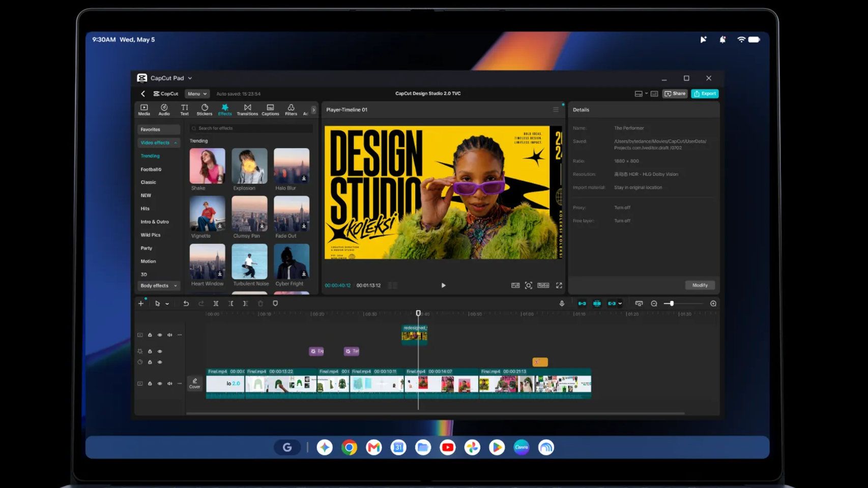
Task: Collapse the Video effects section
Action: 159,143
